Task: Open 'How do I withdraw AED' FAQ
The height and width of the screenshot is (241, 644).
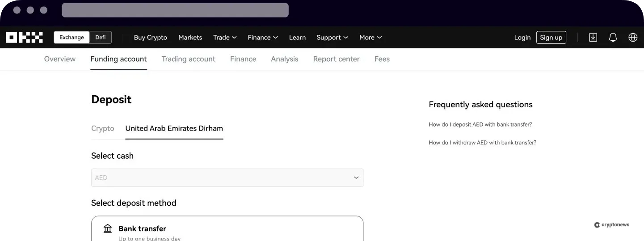Action: pyautogui.click(x=482, y=143)
